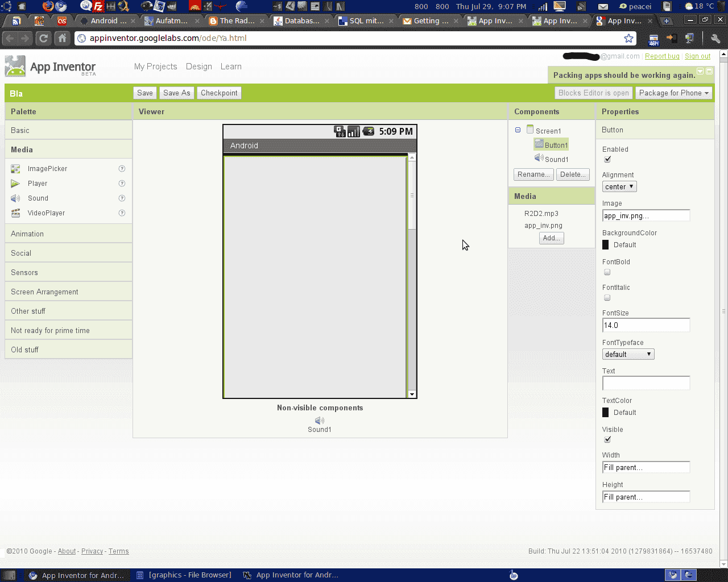Image resolution: width=728 pixels, height=582 pixels.
Task: Click the Player palette icon
Action: [x=15, y=184]
